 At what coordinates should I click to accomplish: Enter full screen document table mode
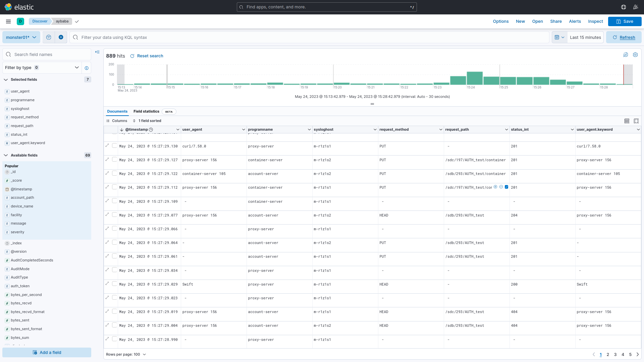click(x=636, y=121)
